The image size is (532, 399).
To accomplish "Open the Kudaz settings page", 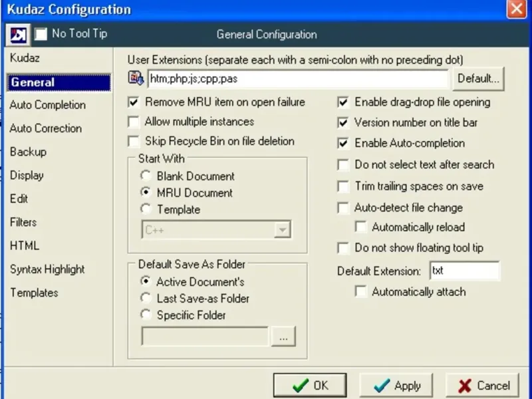I will pyautogui.click(x=25, y=58).
